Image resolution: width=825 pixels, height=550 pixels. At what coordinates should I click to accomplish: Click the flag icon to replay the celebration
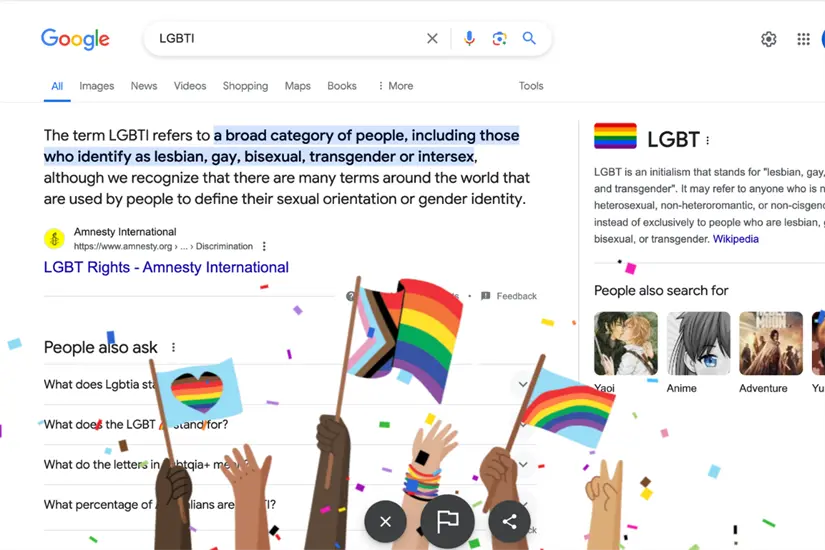click(x=448, y=522)
